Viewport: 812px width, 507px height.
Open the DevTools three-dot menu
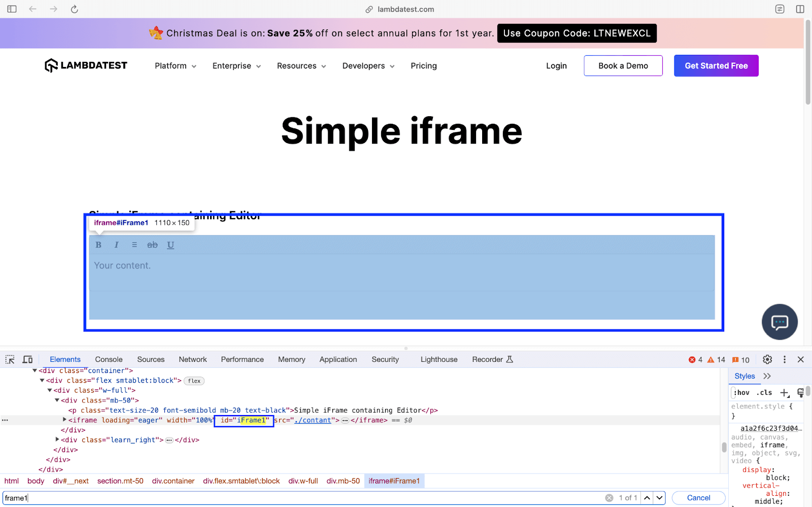pyautogui.click(x=784, y=359)
